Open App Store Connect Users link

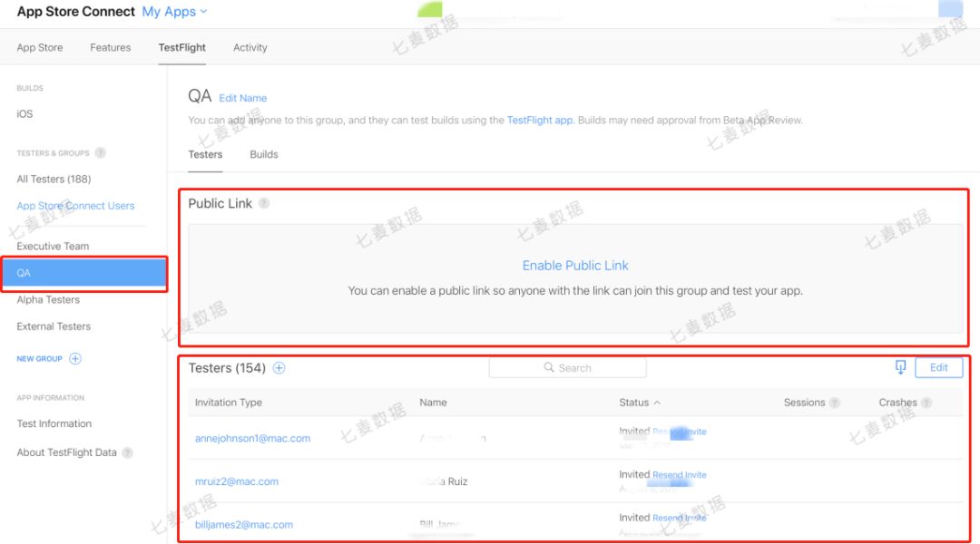coord(75,206)
